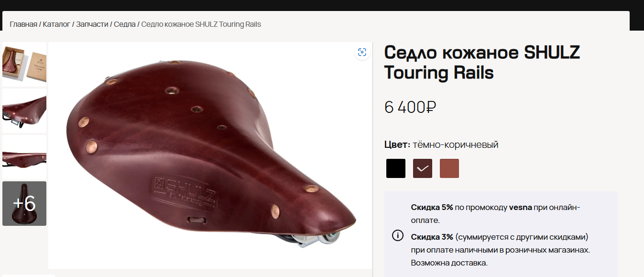This screenshot has height=277, width=644.
Task: Open the Седла breadcrumb link
Action: [125, 24]
